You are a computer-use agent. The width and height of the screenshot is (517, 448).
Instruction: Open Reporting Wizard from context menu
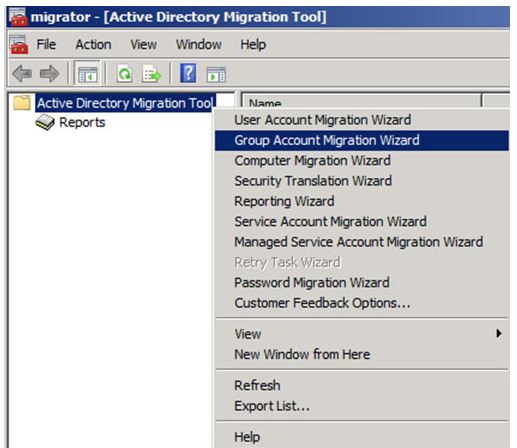362,201
